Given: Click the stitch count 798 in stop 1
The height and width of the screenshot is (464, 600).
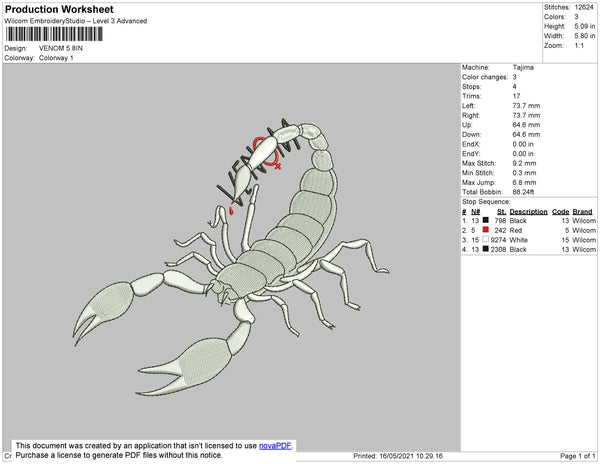Looking at the screenshot, I should [500, 221].
